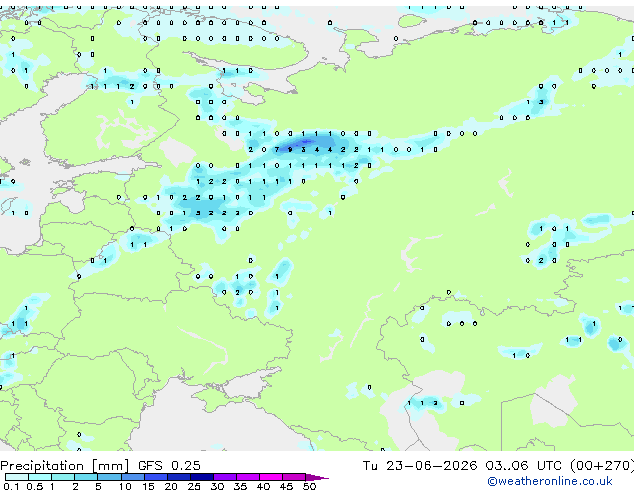Click the '40' legend scale label
The image size is (634, 490).
pos(263,486)
